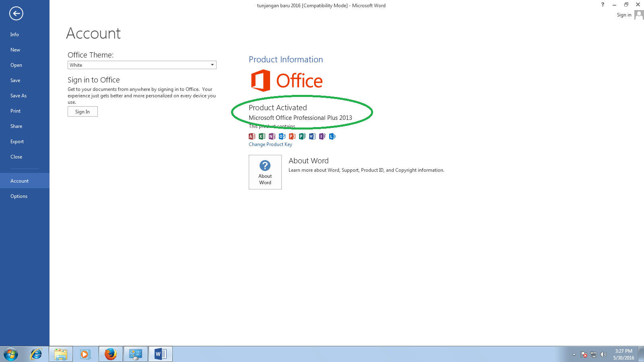Open Windows Explorer folder on taskbar
Screen dimensions: 644x362
[61, 354]
